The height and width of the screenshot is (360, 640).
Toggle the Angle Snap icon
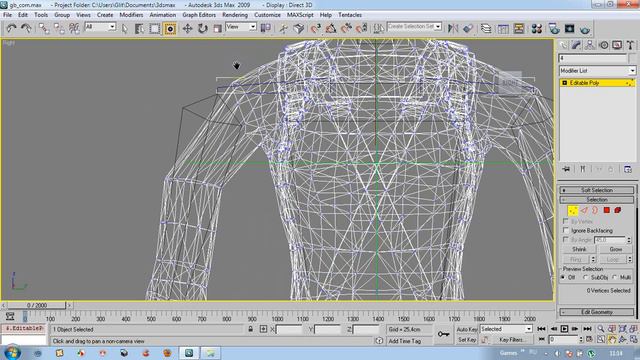click(x=331, y=28)
